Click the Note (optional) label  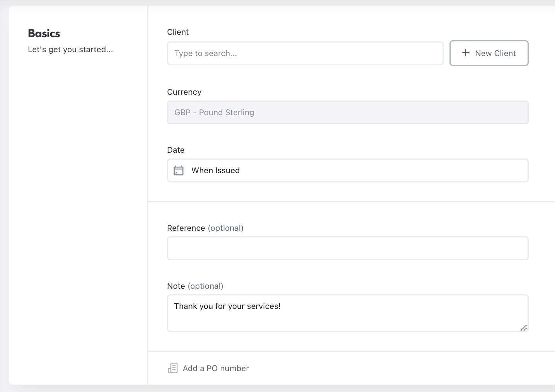click(195, 286)
